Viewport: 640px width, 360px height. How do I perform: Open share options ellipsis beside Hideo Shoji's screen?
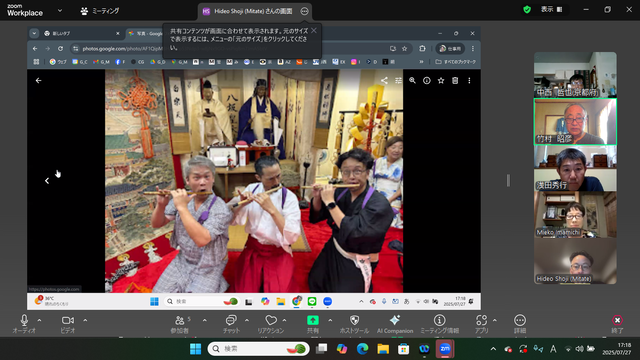tap(304, 11)
